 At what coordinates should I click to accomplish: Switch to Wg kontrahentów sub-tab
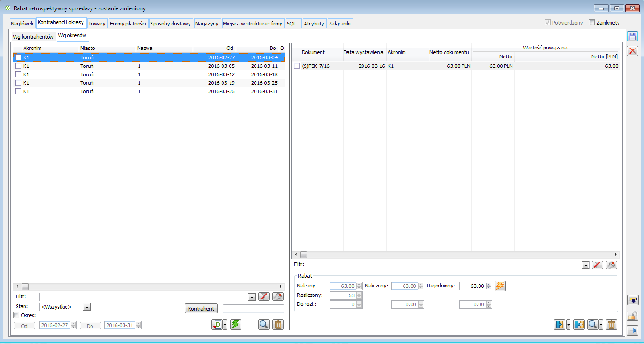coord(33,36)
